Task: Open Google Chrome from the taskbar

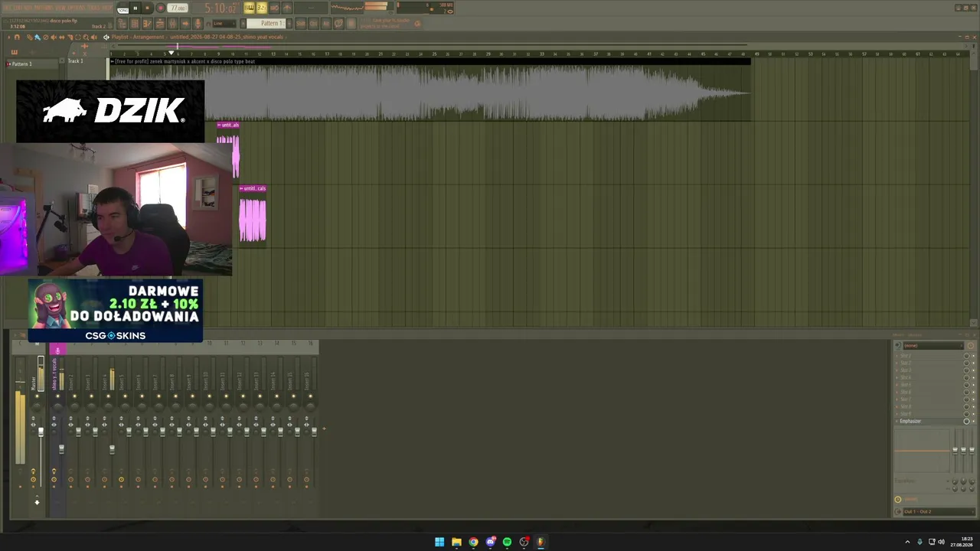Action: [473, 542]
